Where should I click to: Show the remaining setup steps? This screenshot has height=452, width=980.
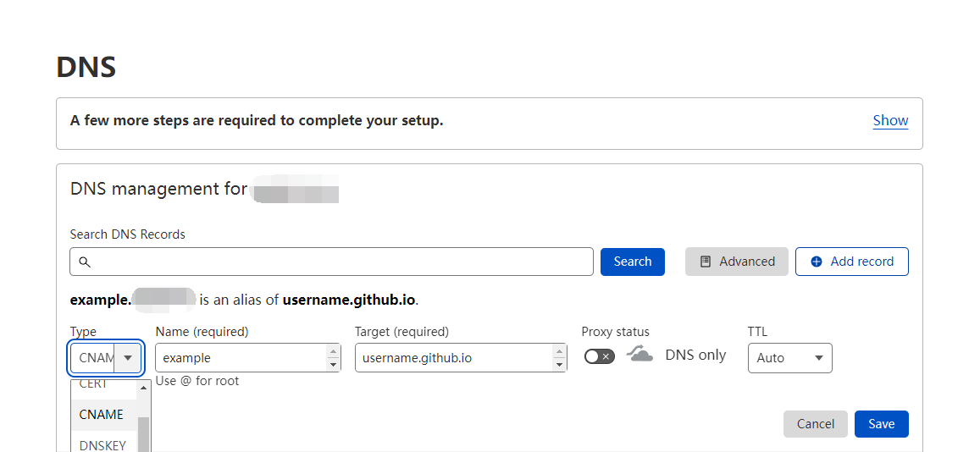tap(890, 120)
